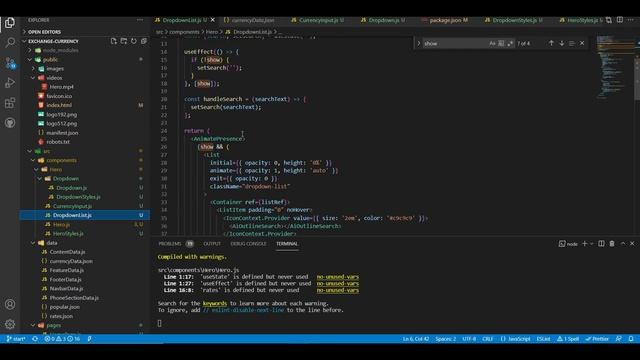The height and width of the screenshot is (360, 640).
Task: Close the find widget
Action: pyautogui.click(x=582, y=43)
